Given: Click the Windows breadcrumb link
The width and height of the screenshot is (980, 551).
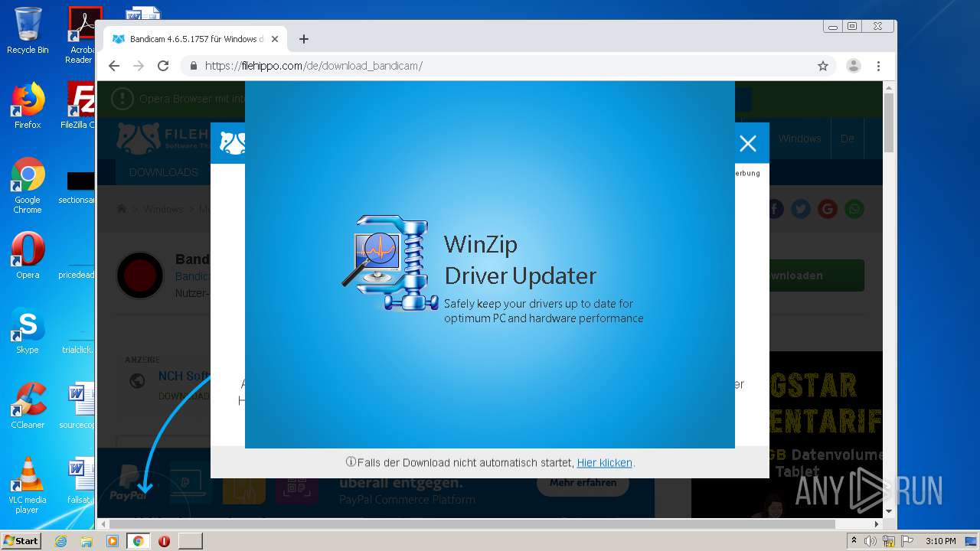Looking at the screenshot, I should click(163, 209).
